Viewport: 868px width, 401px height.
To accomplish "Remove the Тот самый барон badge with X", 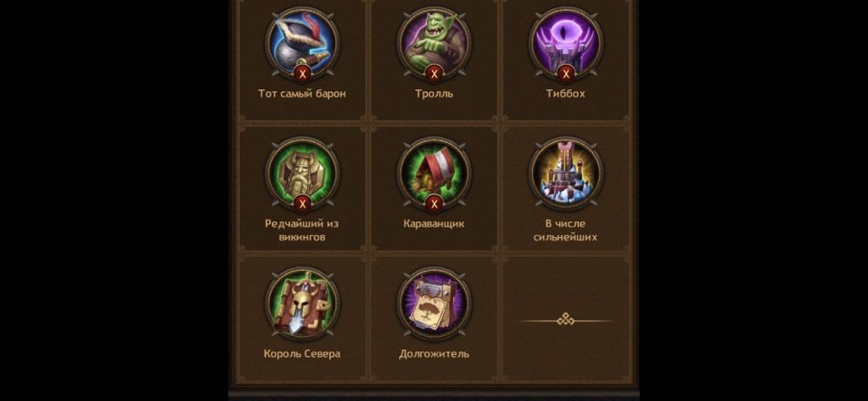I will [302, 74].
